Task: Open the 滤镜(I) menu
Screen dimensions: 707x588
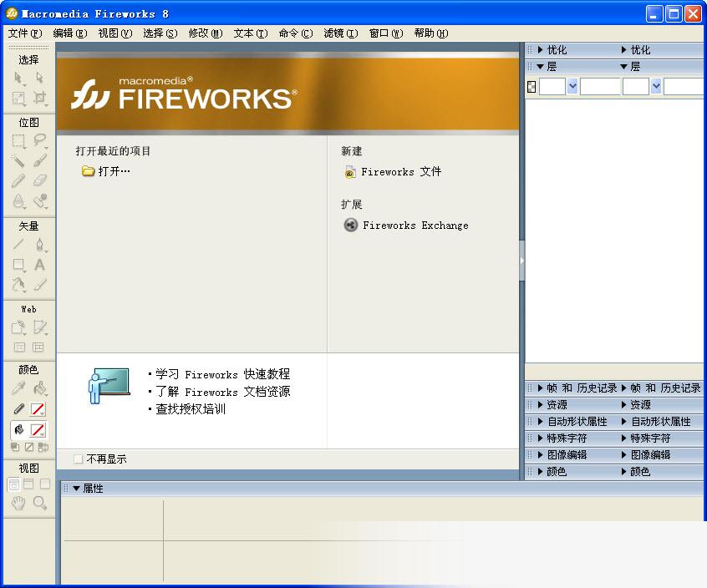Action: (x=341, y=33)
